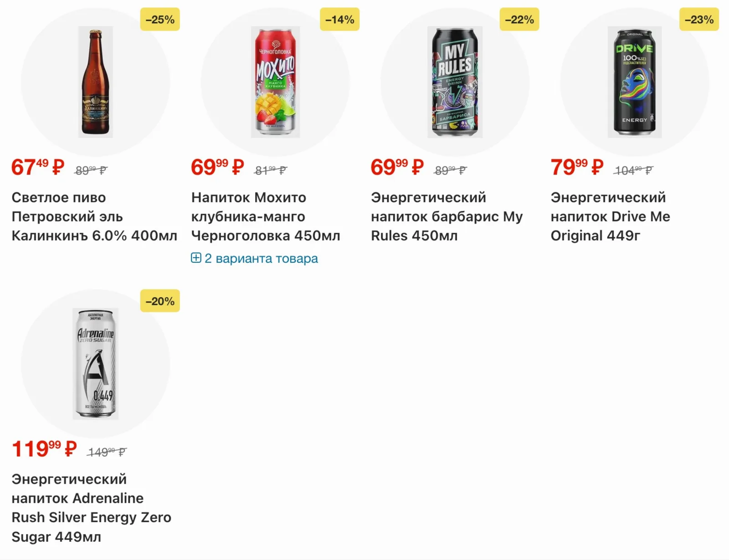Click the plus icon beside 2 варианта товара
Screen dimensions: 729x560
coord(196,258)
